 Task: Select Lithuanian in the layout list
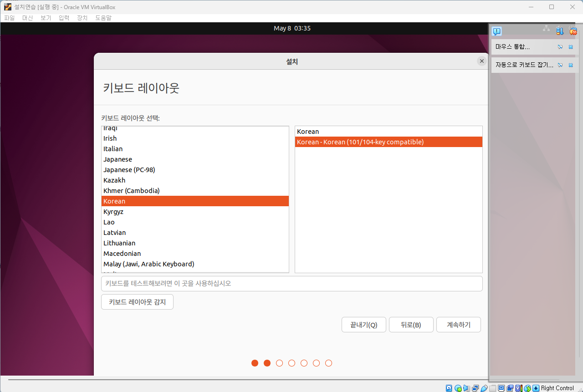pyautogui.click(x=195, y=243)
